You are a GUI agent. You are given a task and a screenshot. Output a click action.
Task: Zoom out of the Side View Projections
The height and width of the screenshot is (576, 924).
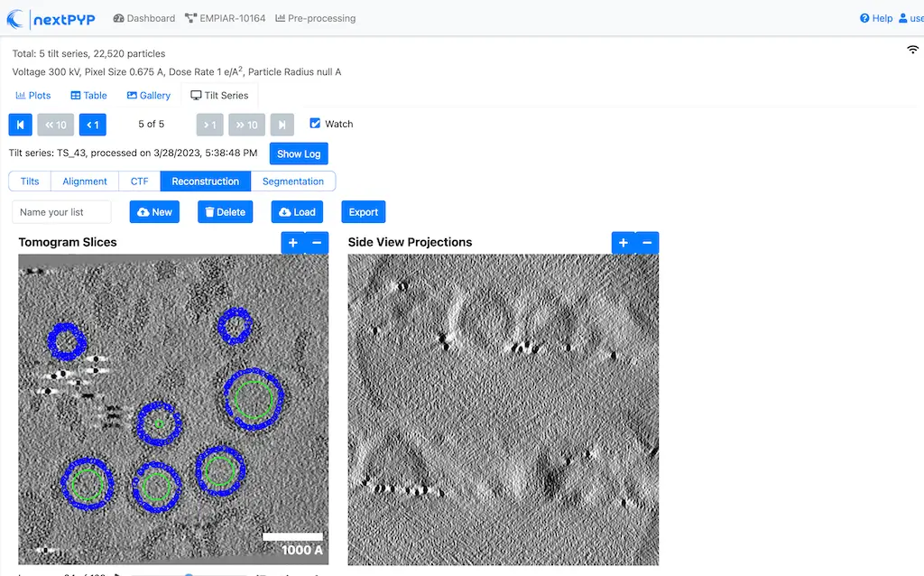647,242
